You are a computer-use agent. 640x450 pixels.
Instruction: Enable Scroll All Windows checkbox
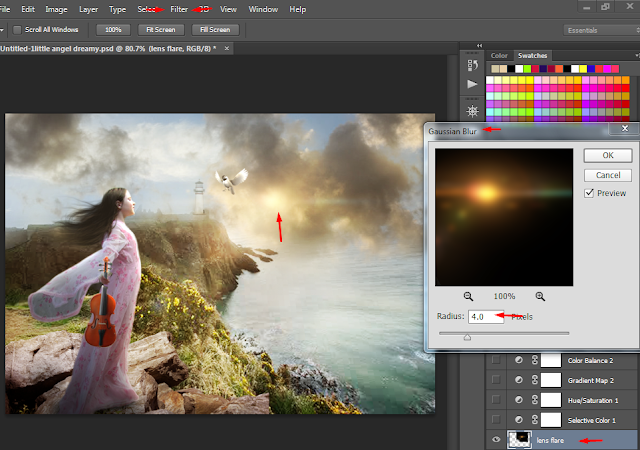(x=17, y=30)
